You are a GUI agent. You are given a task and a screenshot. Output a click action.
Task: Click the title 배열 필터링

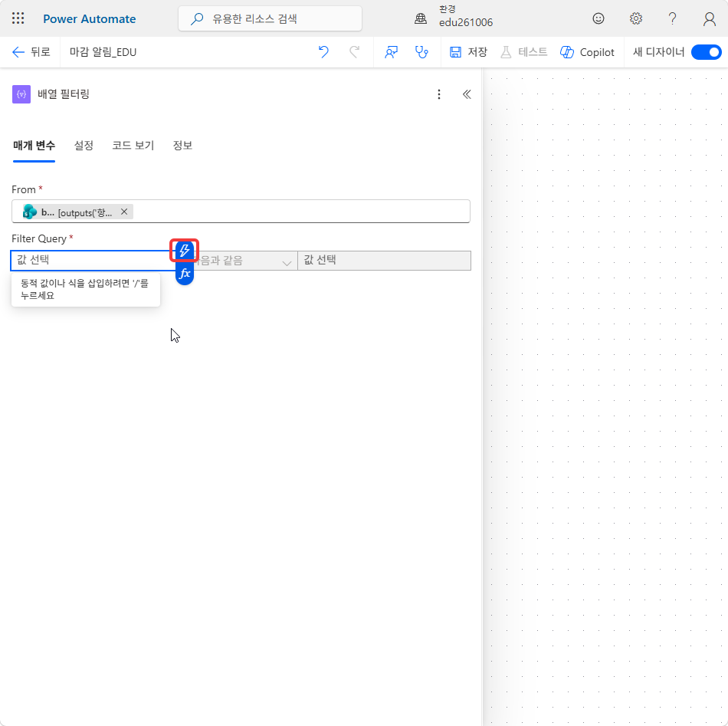tap(63, 94)
